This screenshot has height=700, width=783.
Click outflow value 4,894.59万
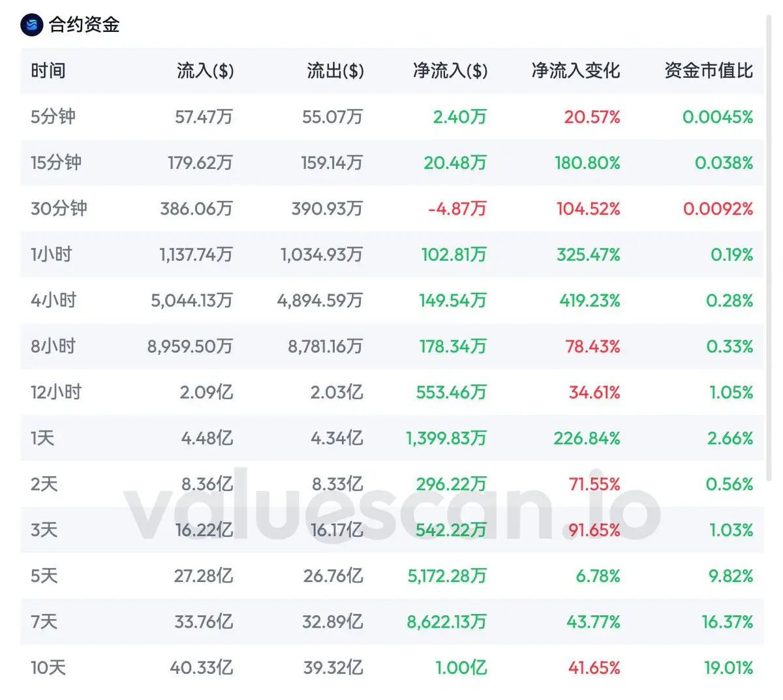click(x=320, y=300)
